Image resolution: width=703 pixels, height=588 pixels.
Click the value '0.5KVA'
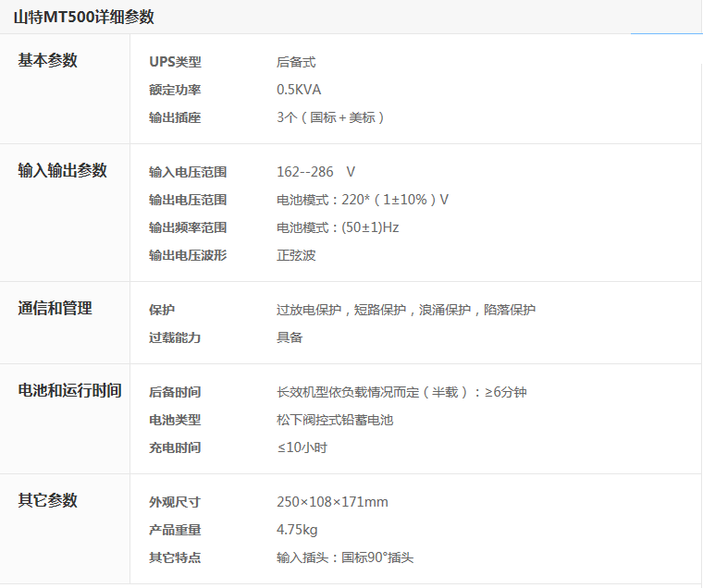click(x=299, y=90)
